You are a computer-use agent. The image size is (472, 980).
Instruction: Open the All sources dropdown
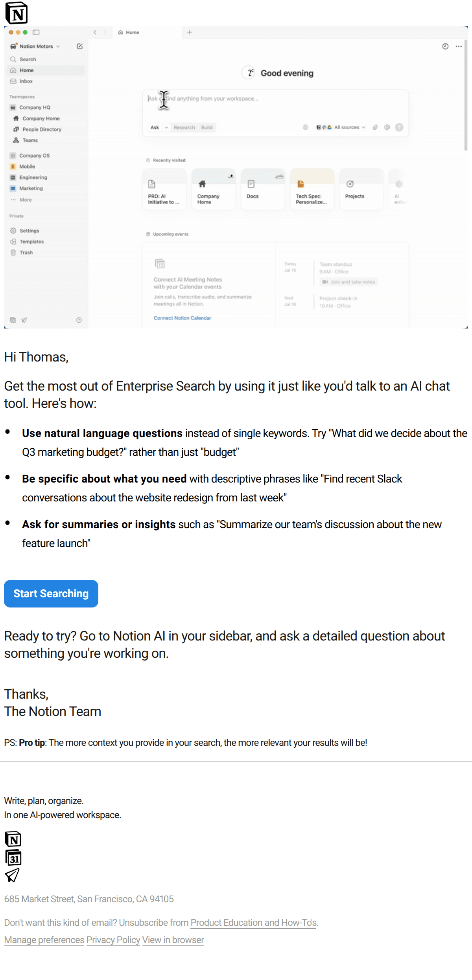click(x=350, y=127)
